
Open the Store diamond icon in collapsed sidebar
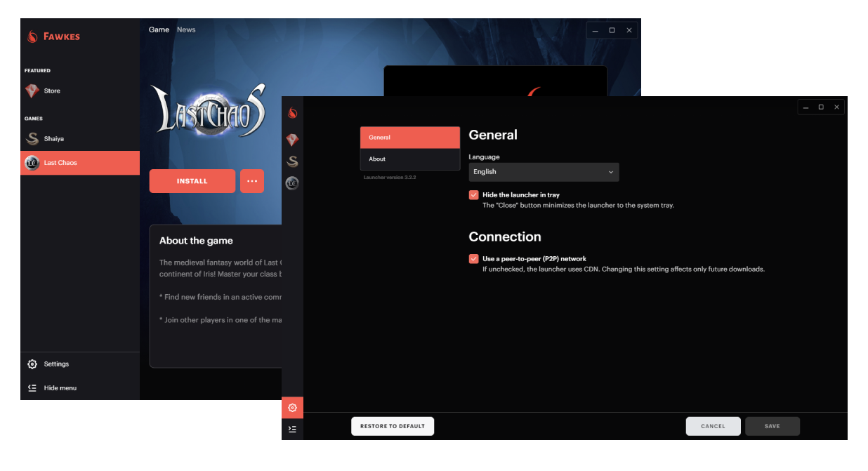coord(293,140)
